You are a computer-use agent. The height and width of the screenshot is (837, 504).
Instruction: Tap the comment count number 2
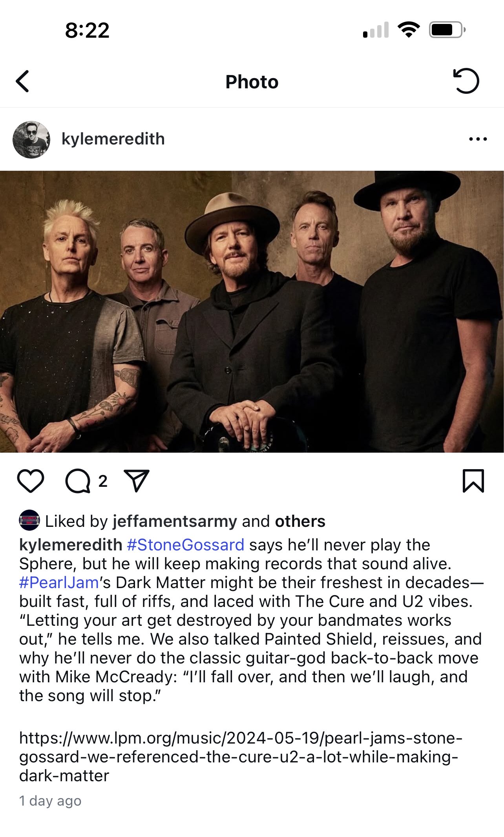click(x=103, y=481)
